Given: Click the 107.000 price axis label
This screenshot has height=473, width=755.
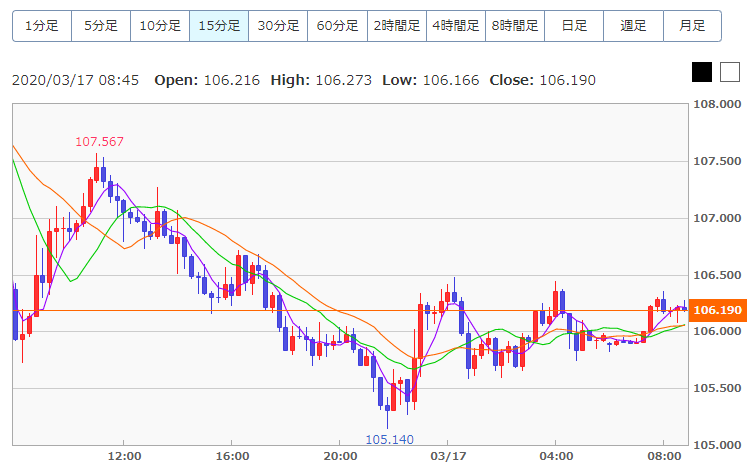Looking at the screenshot, I should click(717, 218).
